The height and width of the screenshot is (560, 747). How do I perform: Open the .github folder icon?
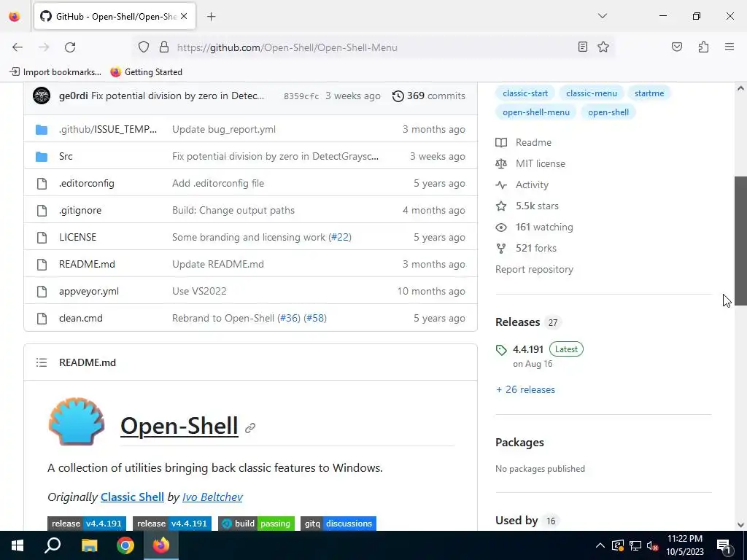pos(42,130)
